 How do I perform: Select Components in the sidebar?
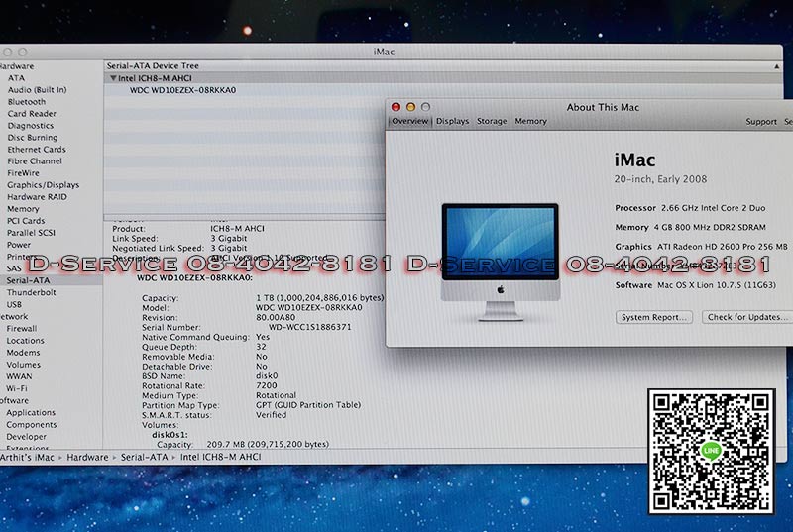pos(32,425)
